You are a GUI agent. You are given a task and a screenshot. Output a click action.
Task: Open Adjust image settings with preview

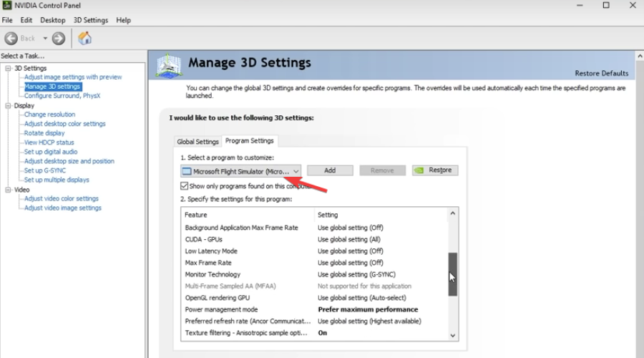tap(73, 77)
